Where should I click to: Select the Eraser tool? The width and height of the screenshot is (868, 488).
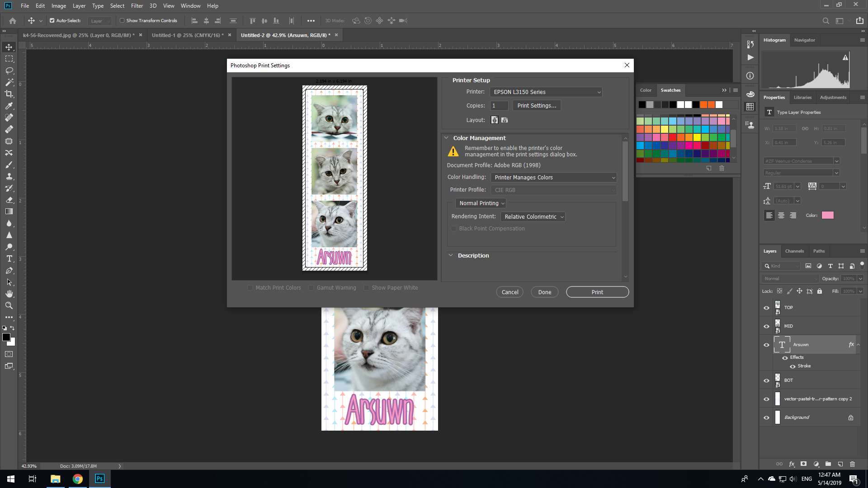(9, 200)
